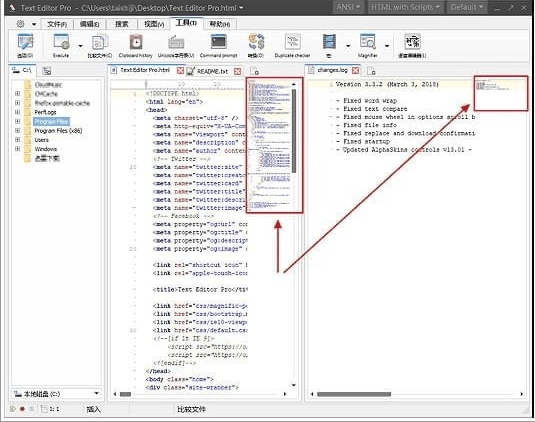Select the Windows folder in tree
535x422 pixels.
(46, 149)
